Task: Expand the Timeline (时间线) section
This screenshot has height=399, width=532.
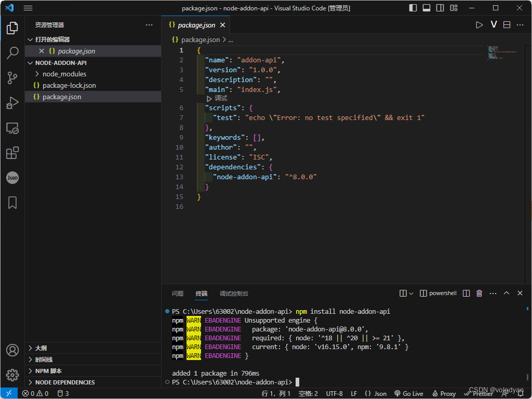Action: (93, 360)
